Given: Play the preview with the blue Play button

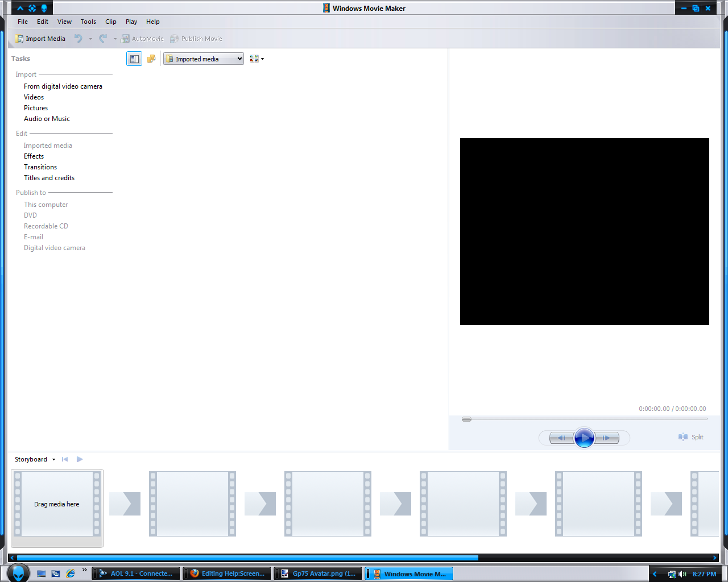Looking at the screenshot, I should click(x=584, y=438).
